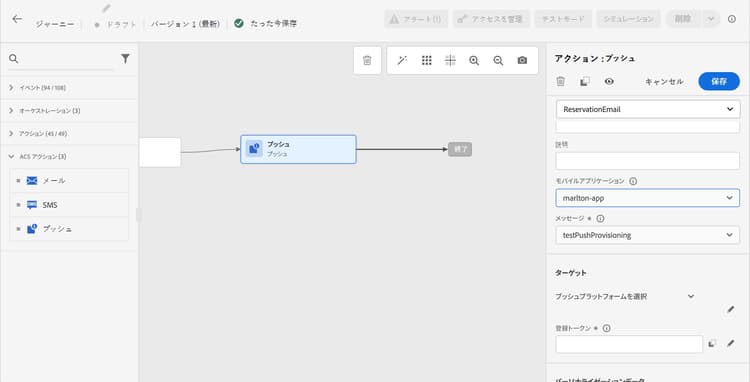
Task: Zoom in on the canvas
Action: click(474, 60)
